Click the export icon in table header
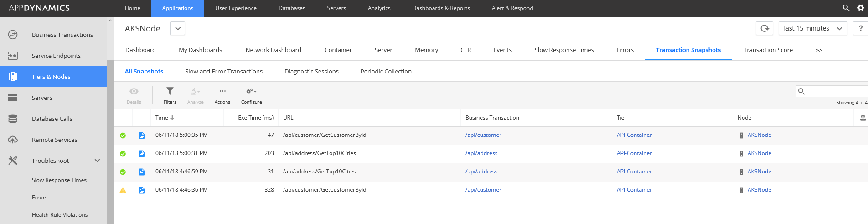868x224 pixels. [863, 118]
